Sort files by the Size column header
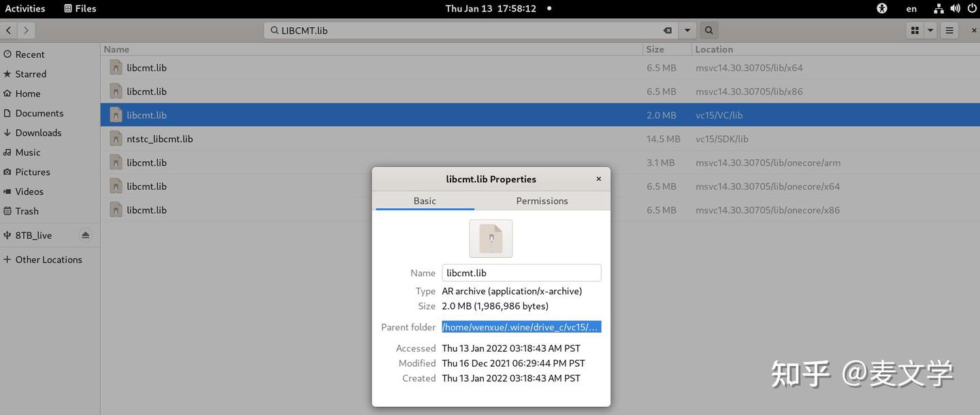This screenshot has width=980, height=415. 655,49
